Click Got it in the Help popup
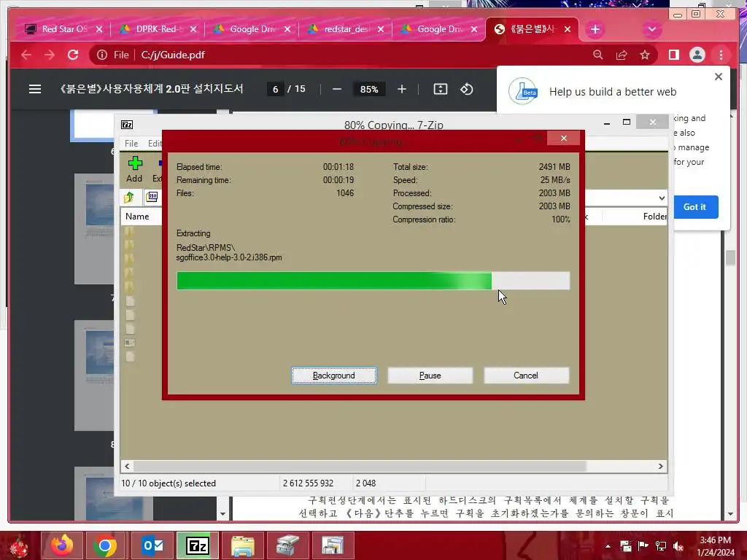This screenshot has height=560, width=747. click(x=694, y=206)
